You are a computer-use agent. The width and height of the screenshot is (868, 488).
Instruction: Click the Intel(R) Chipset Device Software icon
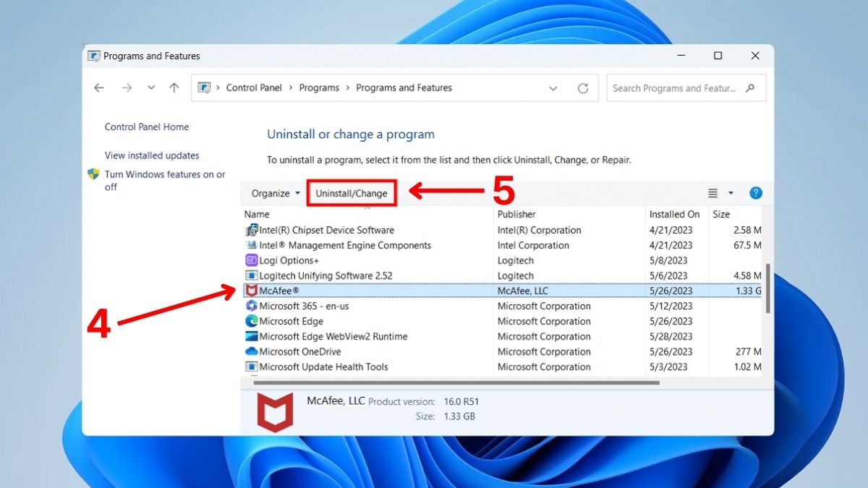click(251, 230)
